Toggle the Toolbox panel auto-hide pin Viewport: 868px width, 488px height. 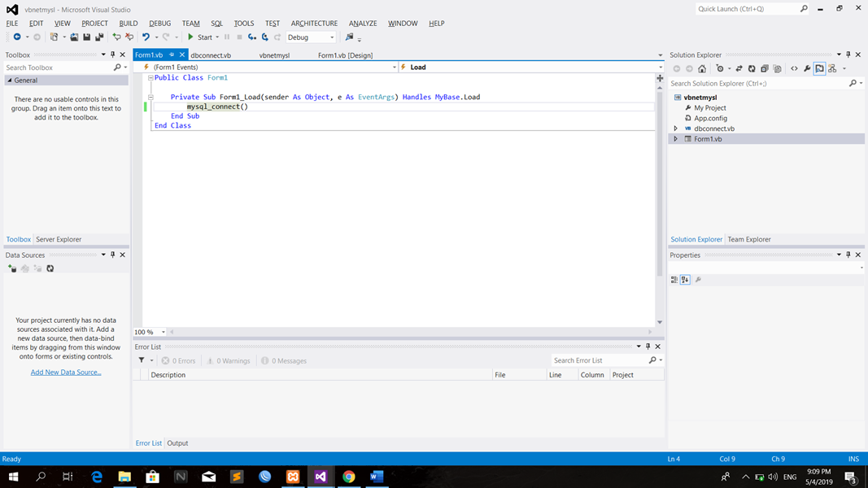(x=112, y=54)
